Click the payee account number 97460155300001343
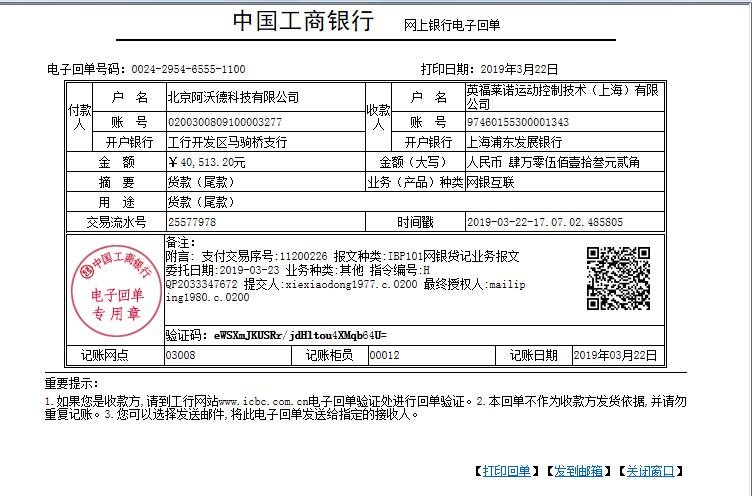The height and width of the screenshot is (496, 752). point(518,122)
